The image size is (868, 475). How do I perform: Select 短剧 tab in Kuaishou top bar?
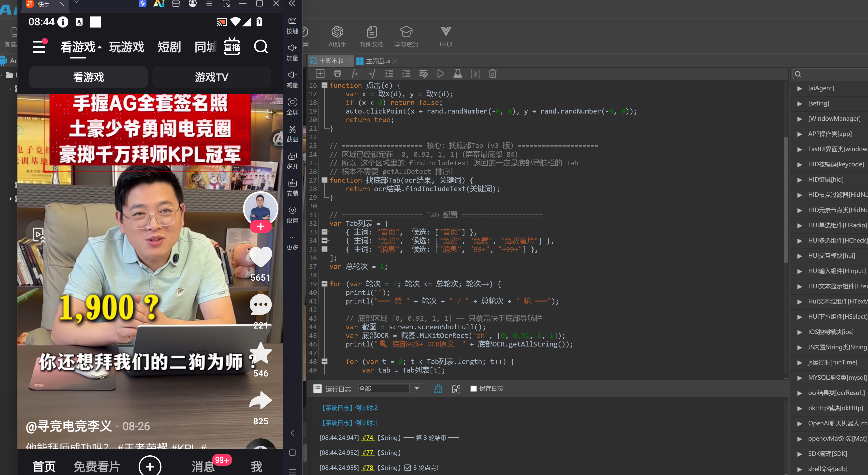coord(169,47)
